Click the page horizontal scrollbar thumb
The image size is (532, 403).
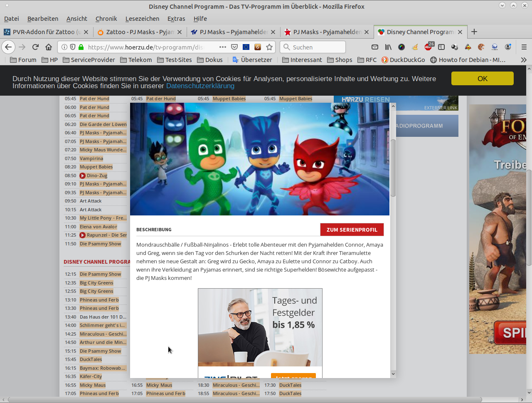pyautogui.click(x=244, y=400)
